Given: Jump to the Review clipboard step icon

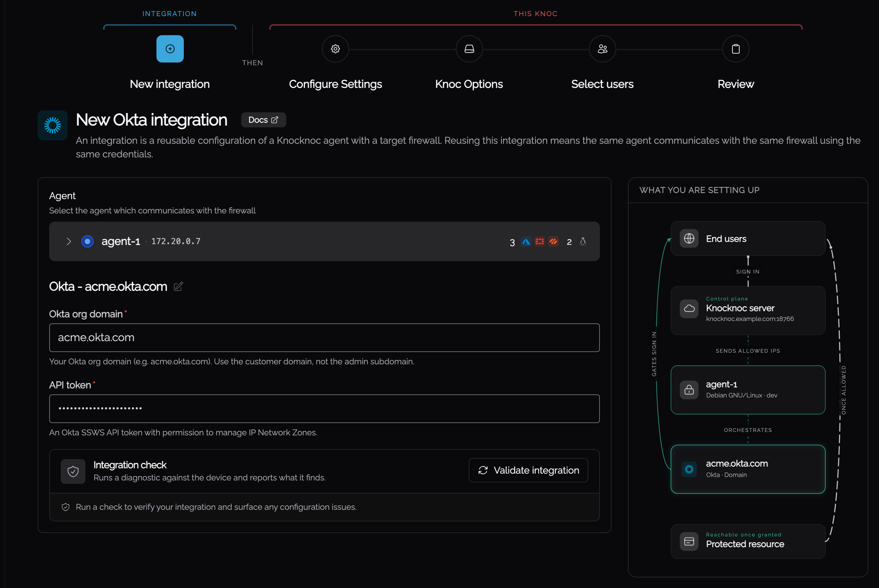Looking at the screenshot, I should [736, 49].
